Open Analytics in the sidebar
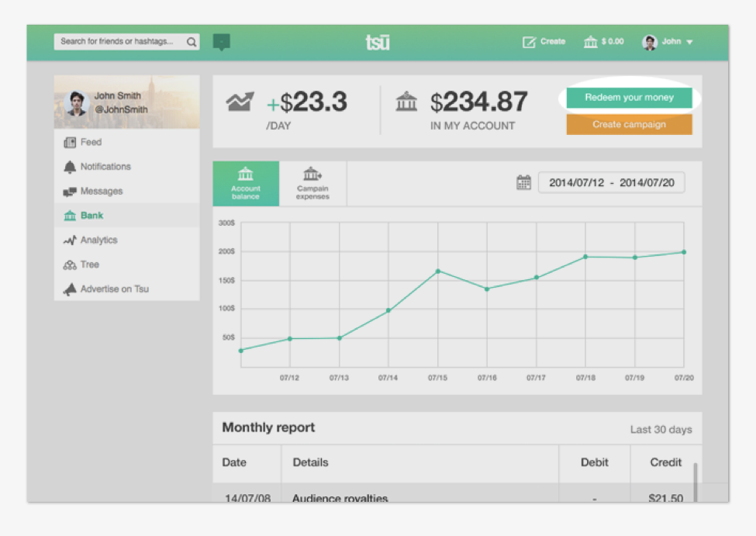The image size is (756, 536). point(127,240)
